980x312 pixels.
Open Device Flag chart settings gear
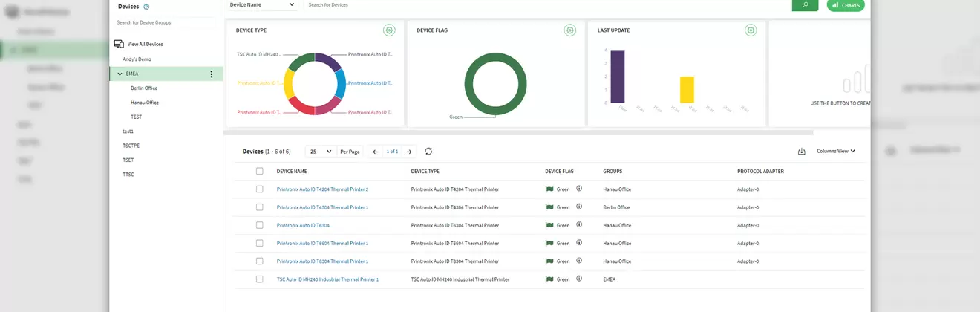(569, 30)
